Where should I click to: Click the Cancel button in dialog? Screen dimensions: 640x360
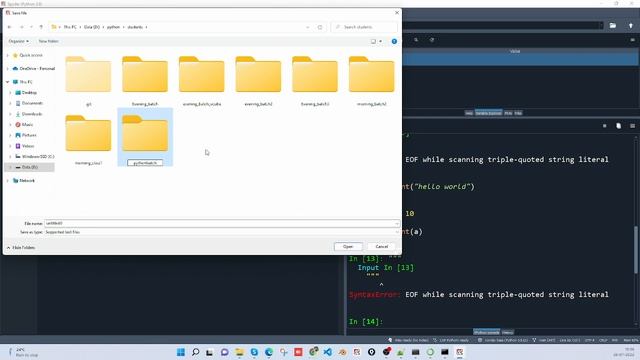click(x=382, y=247)
